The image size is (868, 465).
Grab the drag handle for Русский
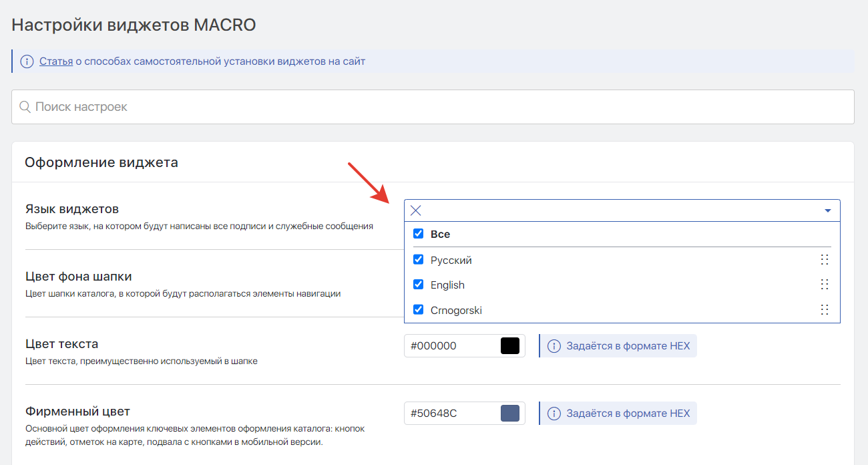point(825,260)
